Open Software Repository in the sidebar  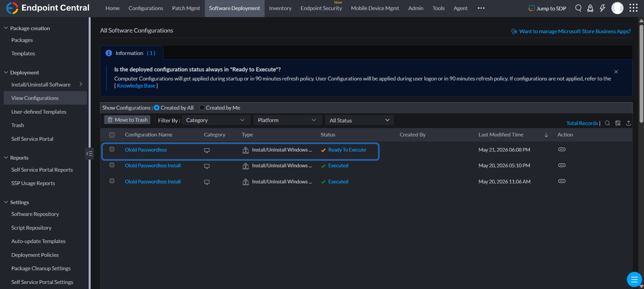[35, 214]
